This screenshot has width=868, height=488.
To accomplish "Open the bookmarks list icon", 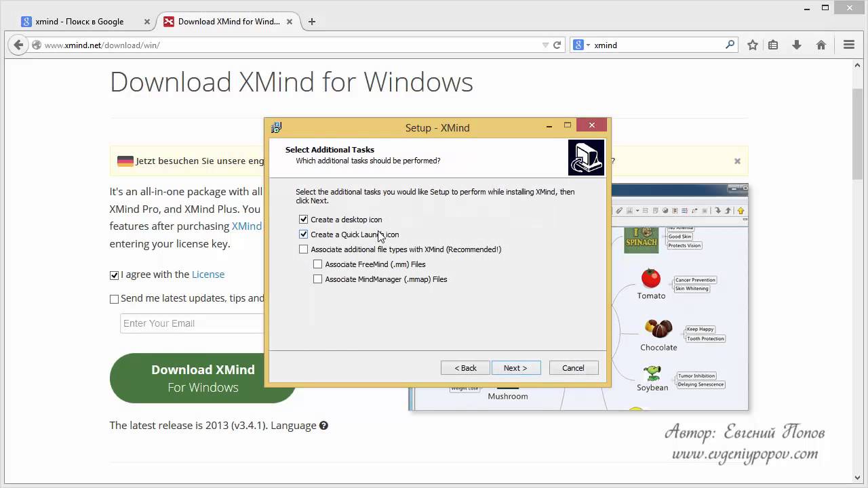I will (773, 45).
